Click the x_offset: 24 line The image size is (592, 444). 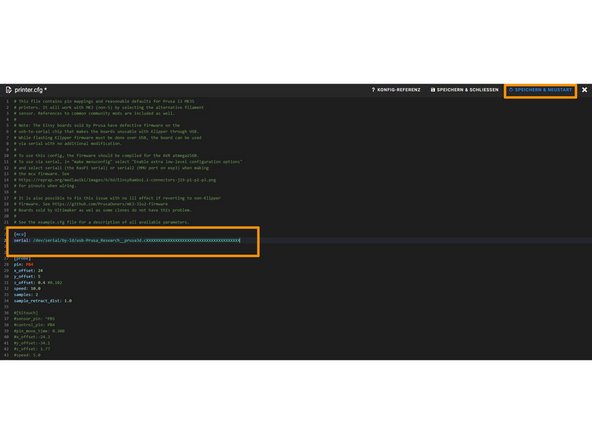[x=28, y=270]
